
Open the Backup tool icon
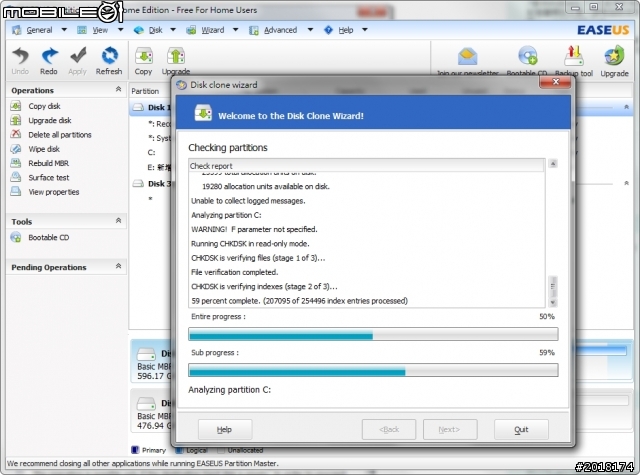click(573, 56)
